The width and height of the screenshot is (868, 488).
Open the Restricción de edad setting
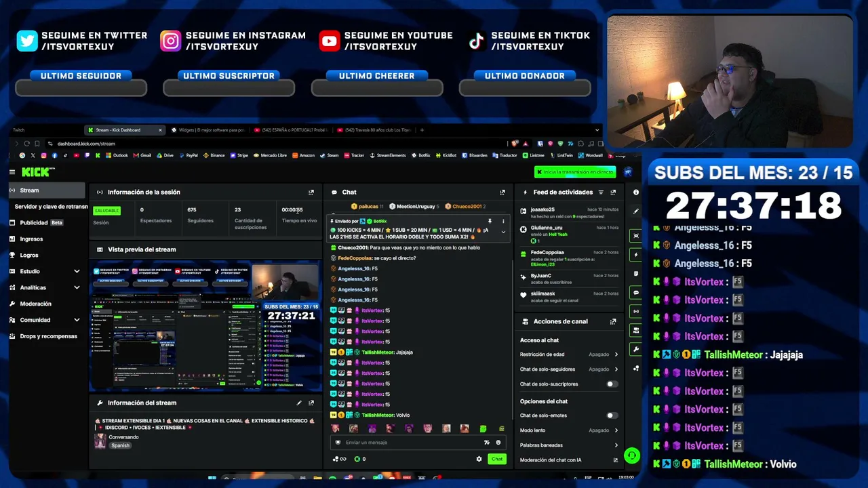point(568,354)
